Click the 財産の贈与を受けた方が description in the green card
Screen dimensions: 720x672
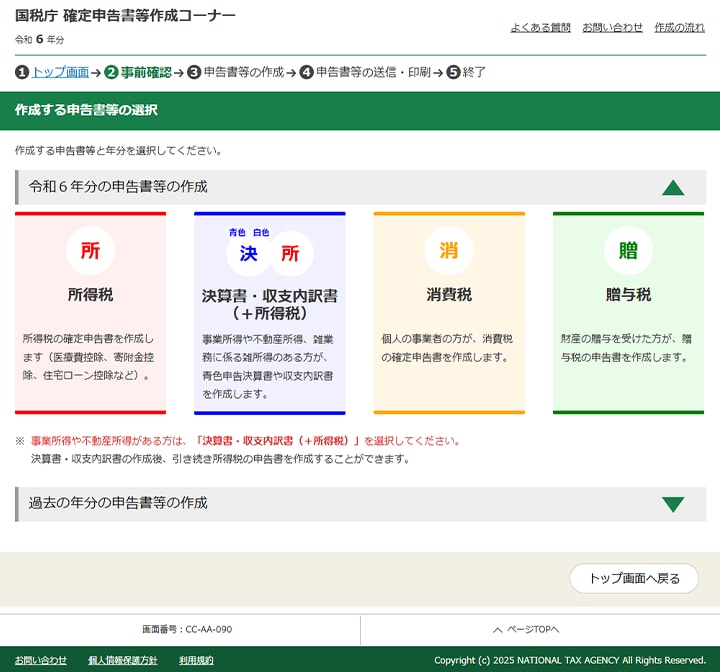626,348
